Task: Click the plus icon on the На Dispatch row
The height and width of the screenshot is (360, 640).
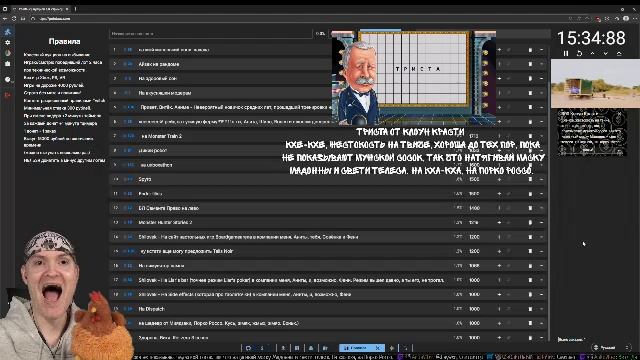Action: pyautogui.click(x=499, y=309)
